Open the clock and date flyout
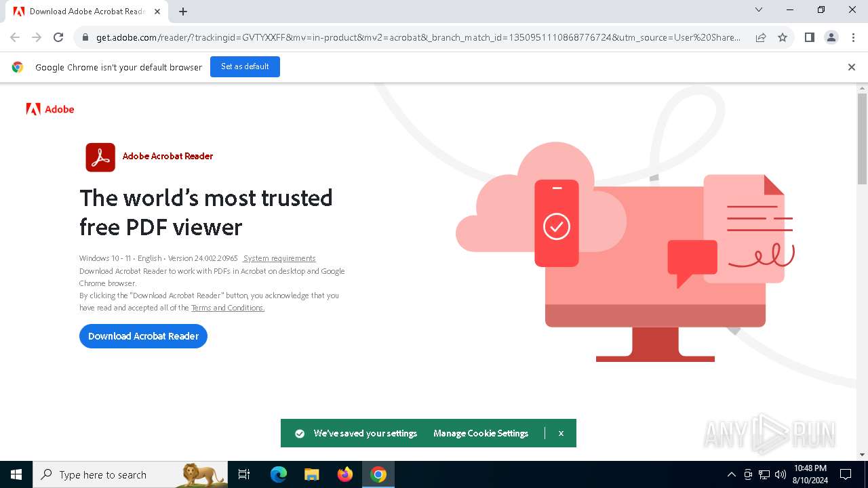Viewport: 868px width, 488px height. pos(810,474)
